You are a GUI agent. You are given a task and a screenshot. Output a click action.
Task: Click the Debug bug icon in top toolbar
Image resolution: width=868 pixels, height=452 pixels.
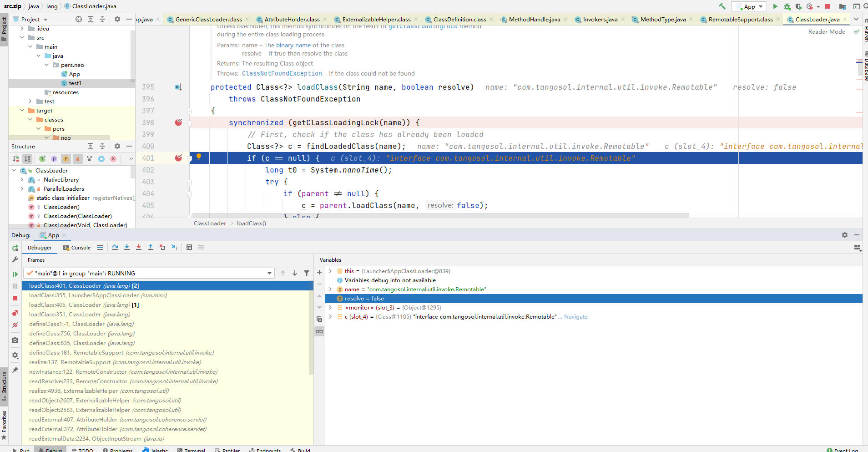[787, 6]
